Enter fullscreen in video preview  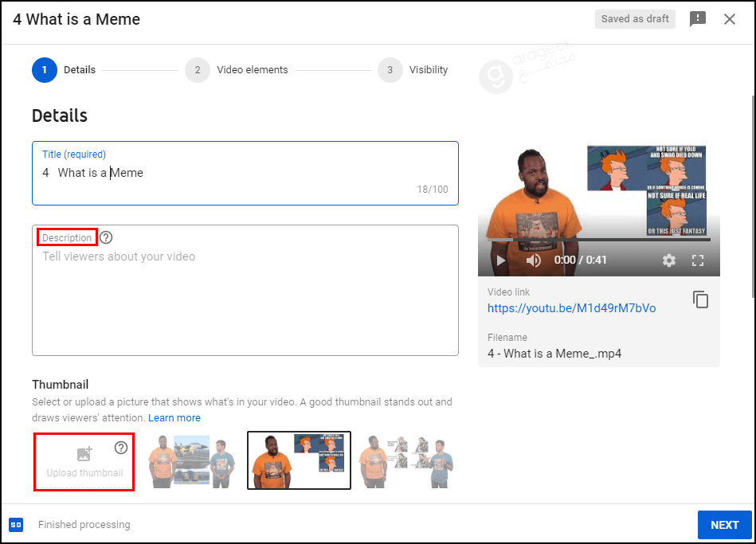point(698,260)
